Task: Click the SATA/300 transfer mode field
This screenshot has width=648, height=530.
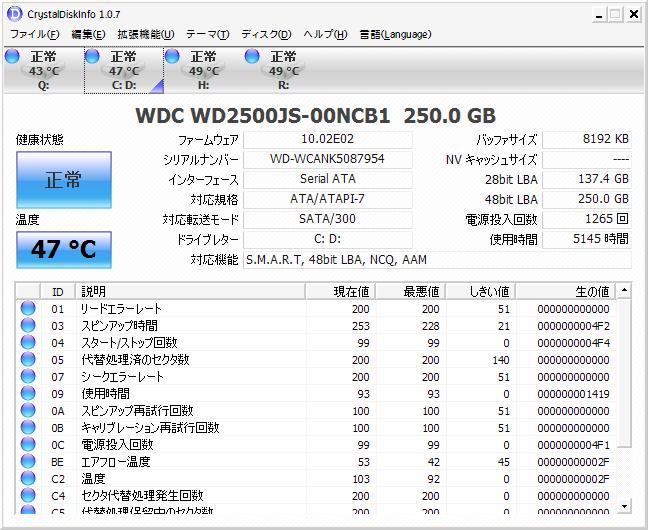Action: [328, 219]
